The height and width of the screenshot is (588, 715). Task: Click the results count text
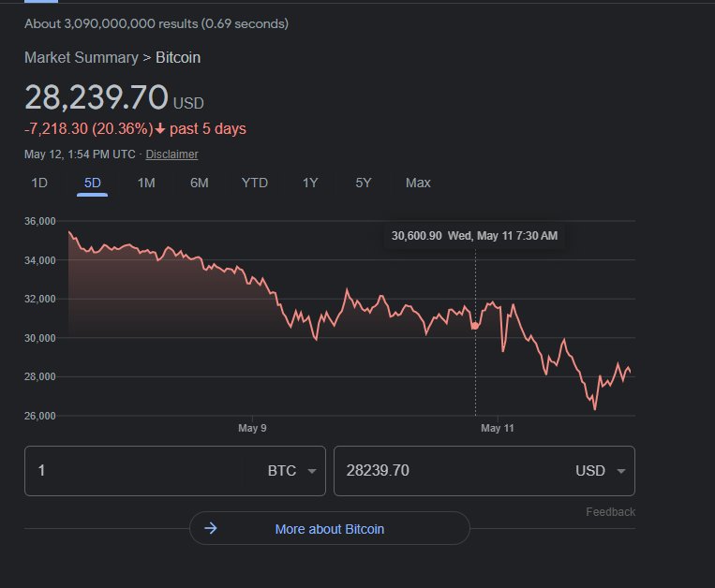click(156, 23)
